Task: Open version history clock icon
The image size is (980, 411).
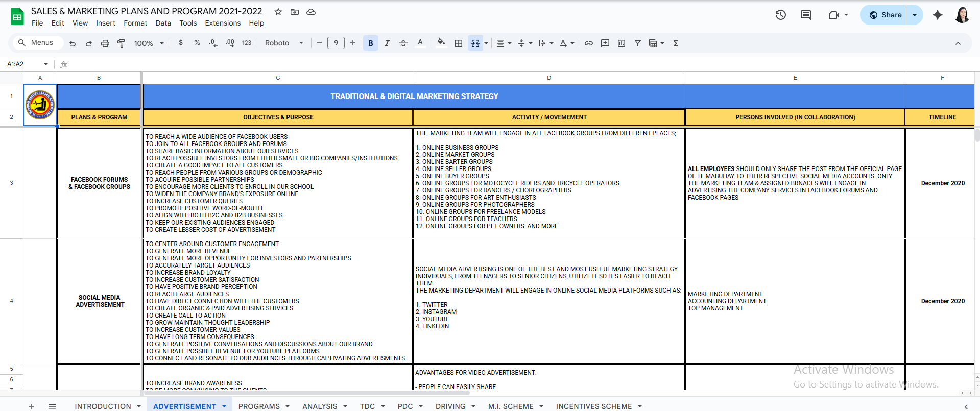Action: pyautogui.click(x=780, y=15)
